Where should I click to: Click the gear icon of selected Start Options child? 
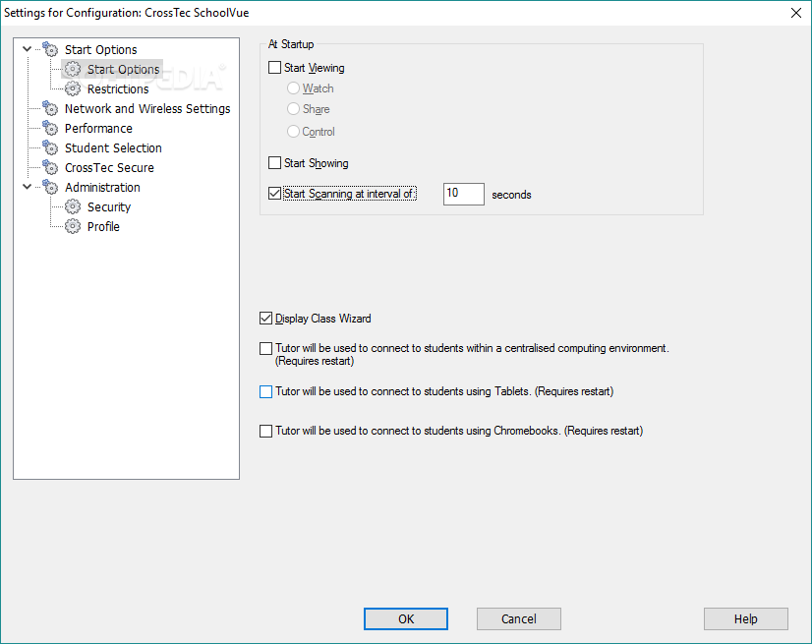(73, 69)
